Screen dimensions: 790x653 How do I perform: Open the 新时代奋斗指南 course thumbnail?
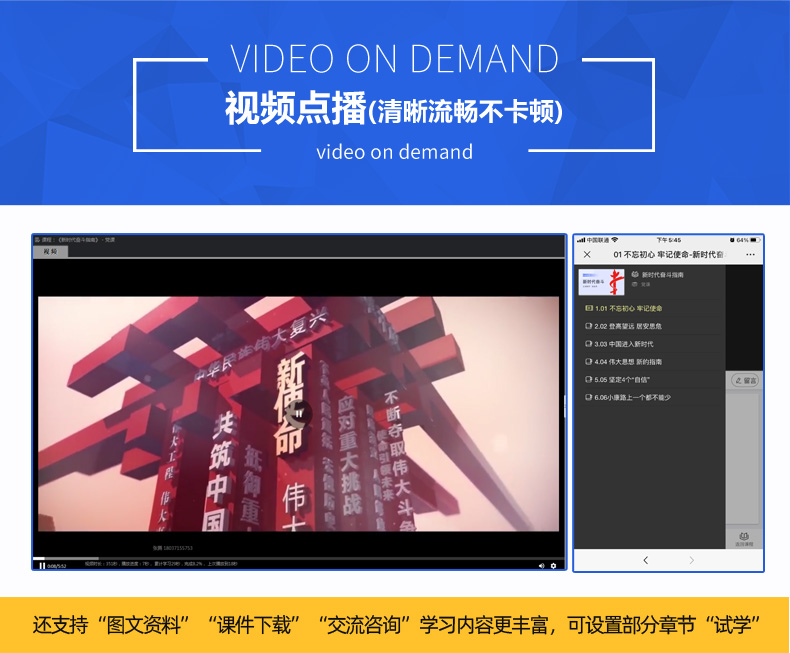pyautogui.click(x=601, y=282)
